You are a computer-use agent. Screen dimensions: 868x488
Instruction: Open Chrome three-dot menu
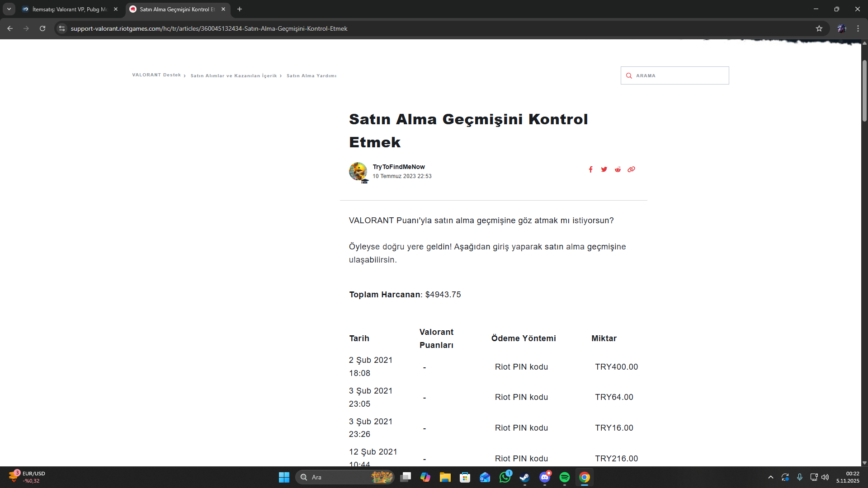click(x=858, y=28)
